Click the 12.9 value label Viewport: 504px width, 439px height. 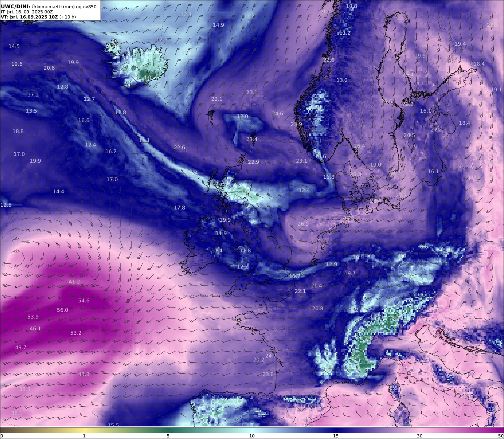point(332,264)
